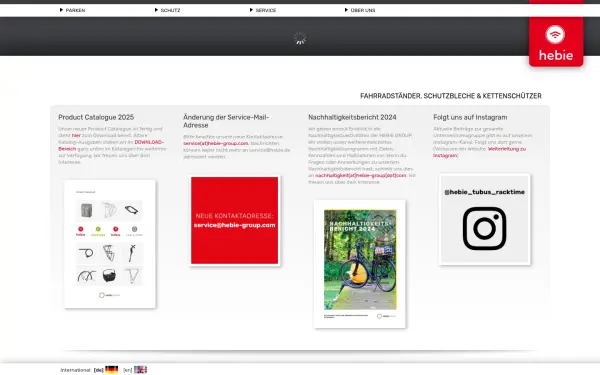600x375 pixels.
Task: Click the service(at)hebie-group.com link
Action: [x=216, y=143]
